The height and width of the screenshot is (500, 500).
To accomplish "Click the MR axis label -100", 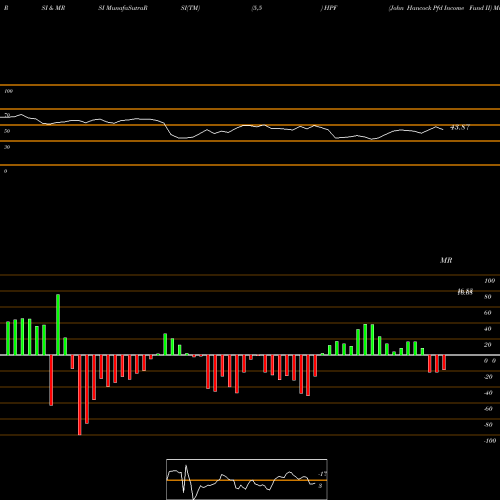I will (x=490, y=441).
